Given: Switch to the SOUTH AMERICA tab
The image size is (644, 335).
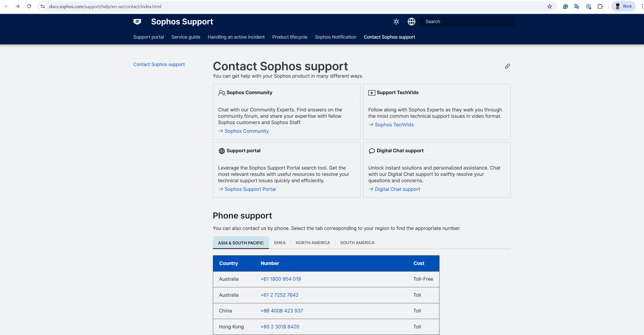Looking at the screenshot, I should point(357,243).
